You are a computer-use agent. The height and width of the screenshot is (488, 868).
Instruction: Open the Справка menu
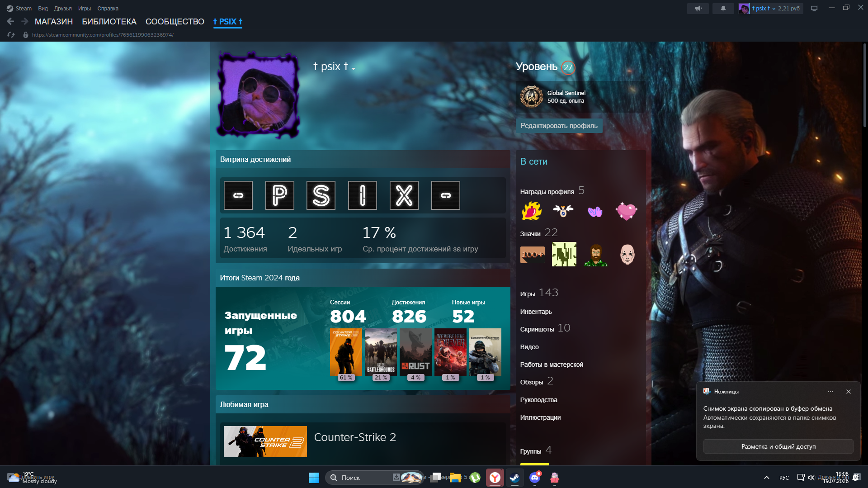(108, 9)
